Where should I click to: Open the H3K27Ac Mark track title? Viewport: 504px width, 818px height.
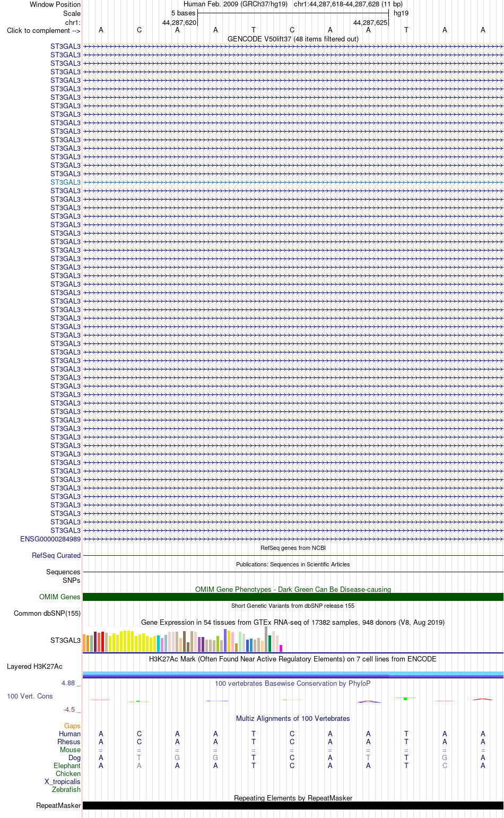293,659
